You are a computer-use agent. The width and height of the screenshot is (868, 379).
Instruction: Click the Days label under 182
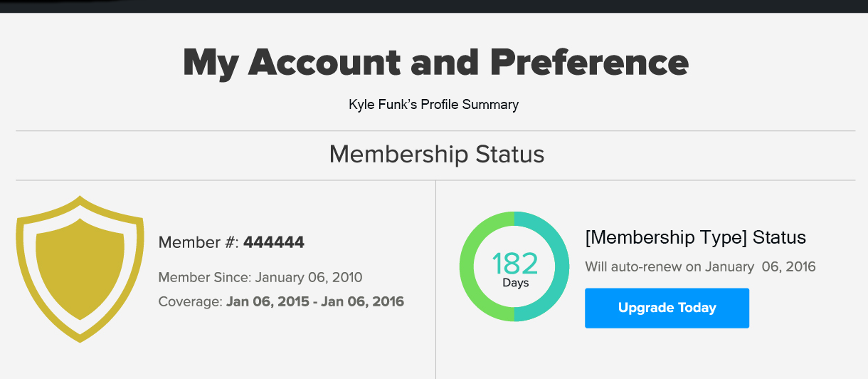point(515,283)
